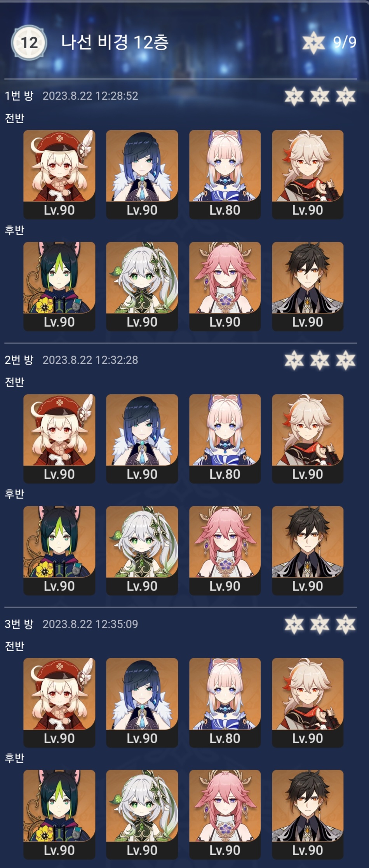This screenshot has width=369, height=868.
Task: Select Yae Miko portrait in Chamber 1 second half
Action: [225, 286]
